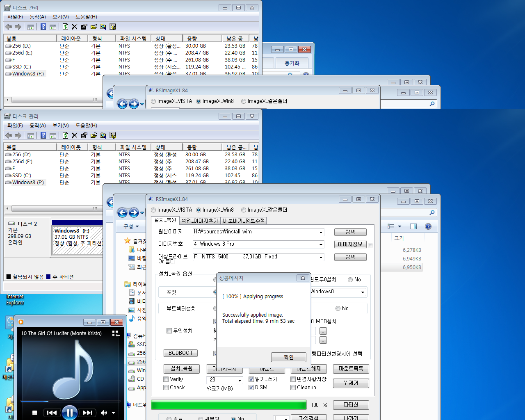Toggle console tree icon in lower Disk Management toolbar
Image resolution: width=525 pixels, height=420 pixels.
pyautogui.click(x=31, y=135)
